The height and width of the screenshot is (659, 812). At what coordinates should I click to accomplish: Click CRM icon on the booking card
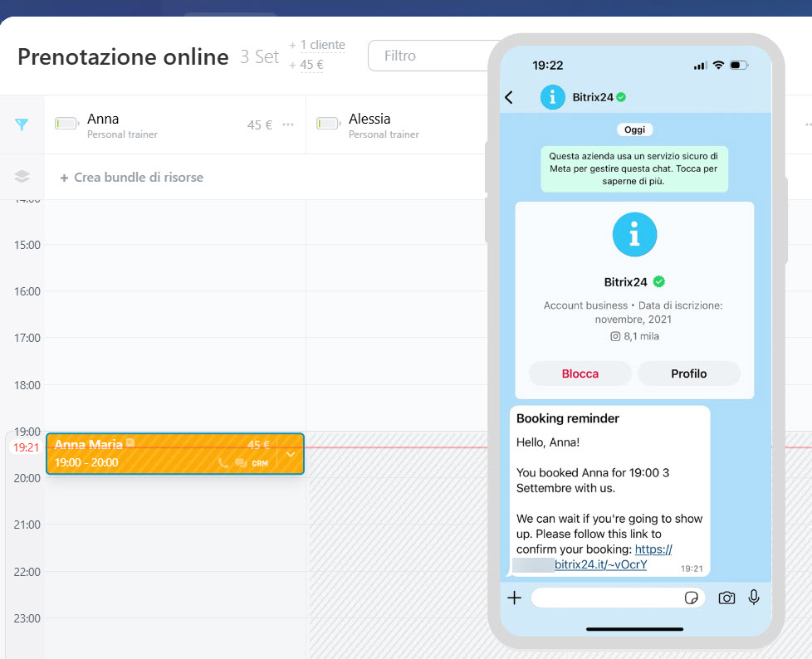point(260,463)
